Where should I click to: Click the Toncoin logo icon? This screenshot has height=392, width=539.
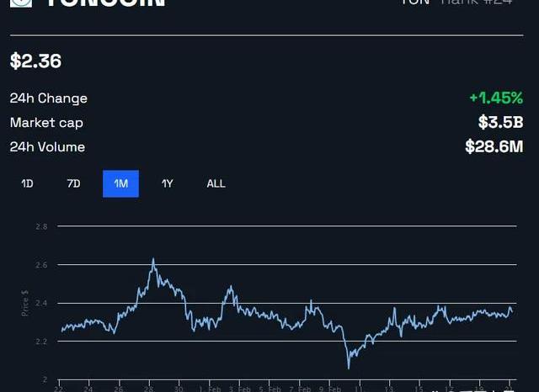pos(20,3)
